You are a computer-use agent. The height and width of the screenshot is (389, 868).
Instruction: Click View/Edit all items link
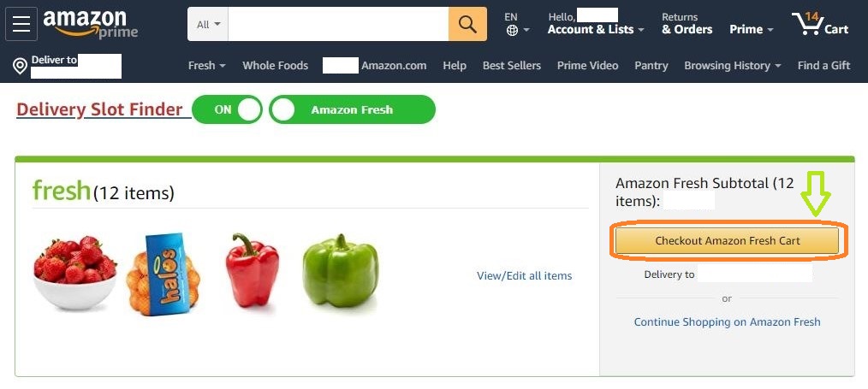pos(524,276)
